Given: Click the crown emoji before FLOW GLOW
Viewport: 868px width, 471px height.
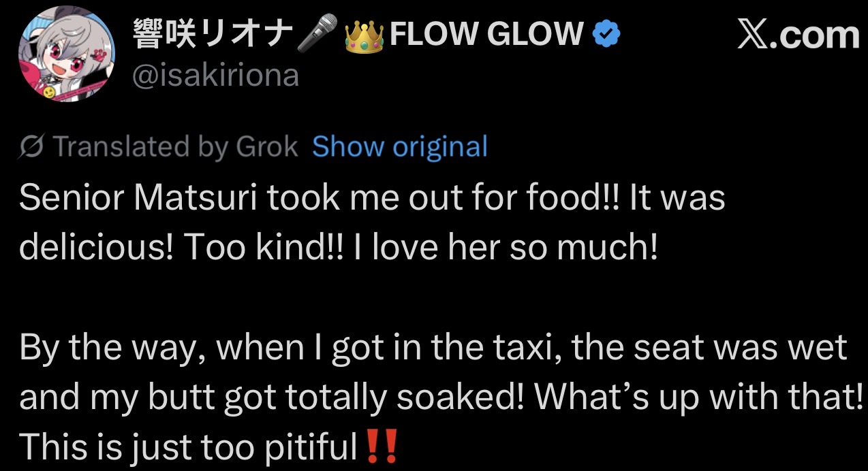Looking at the screenshot, I should coord(364,35).
